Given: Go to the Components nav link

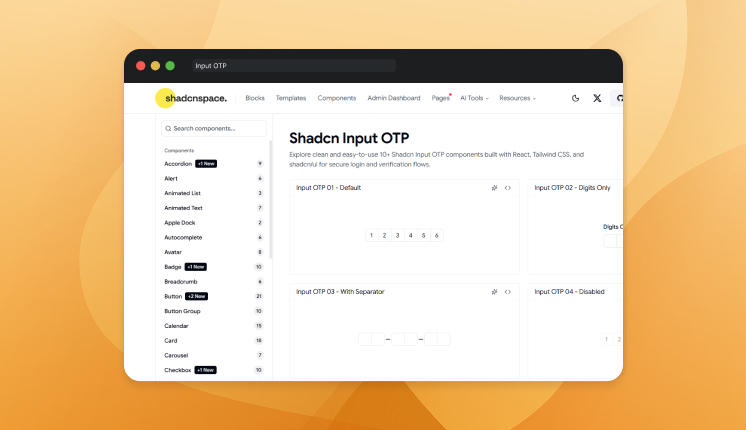Looking at the screenshot, I should tap(337, 98).
